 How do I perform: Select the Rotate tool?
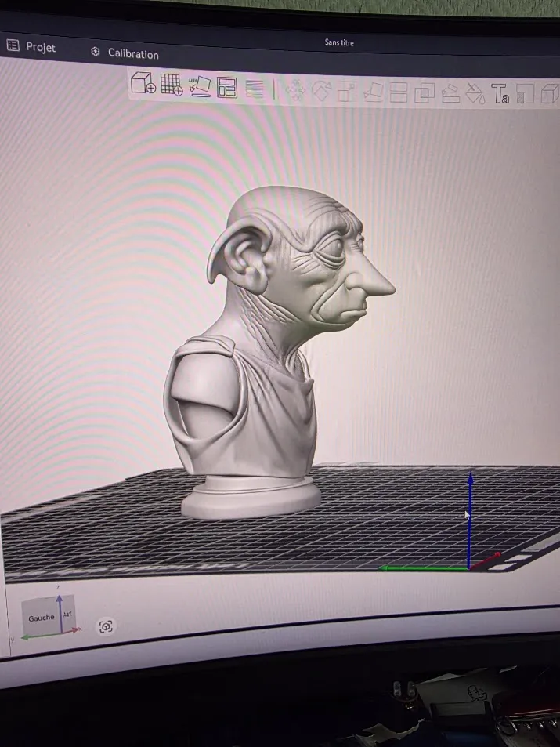coord(321,91)
